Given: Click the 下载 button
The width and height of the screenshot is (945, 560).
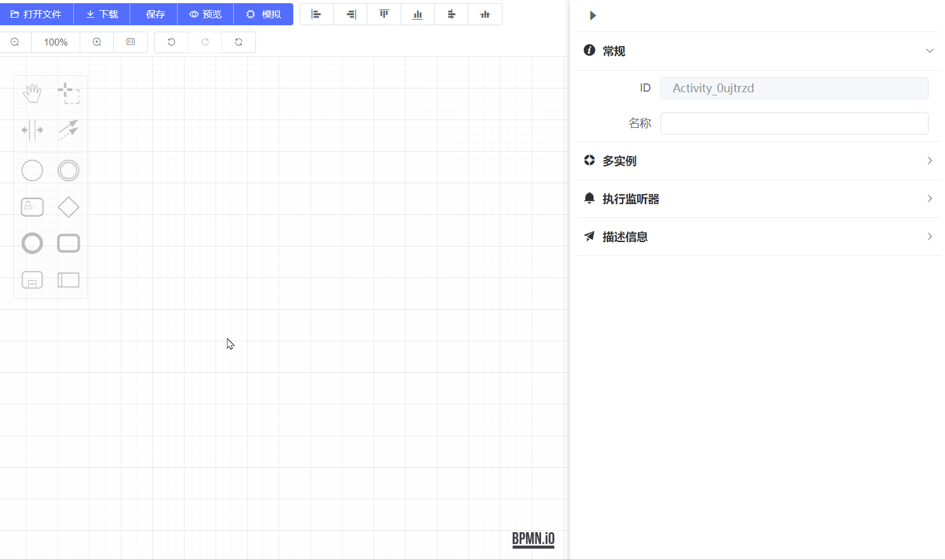Looking at the screenshot, I should point(102,14).
